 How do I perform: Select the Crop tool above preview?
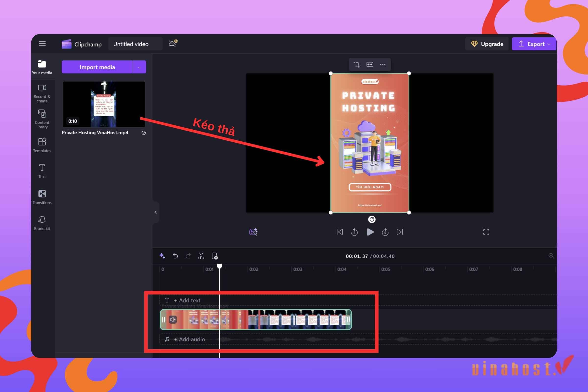357,64
